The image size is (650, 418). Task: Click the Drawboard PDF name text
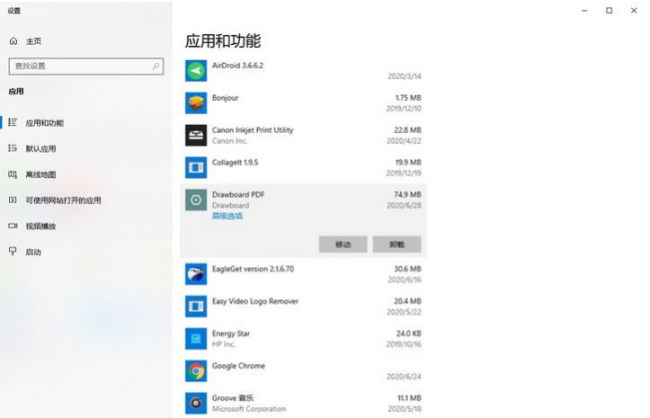(x=238, y=194)
